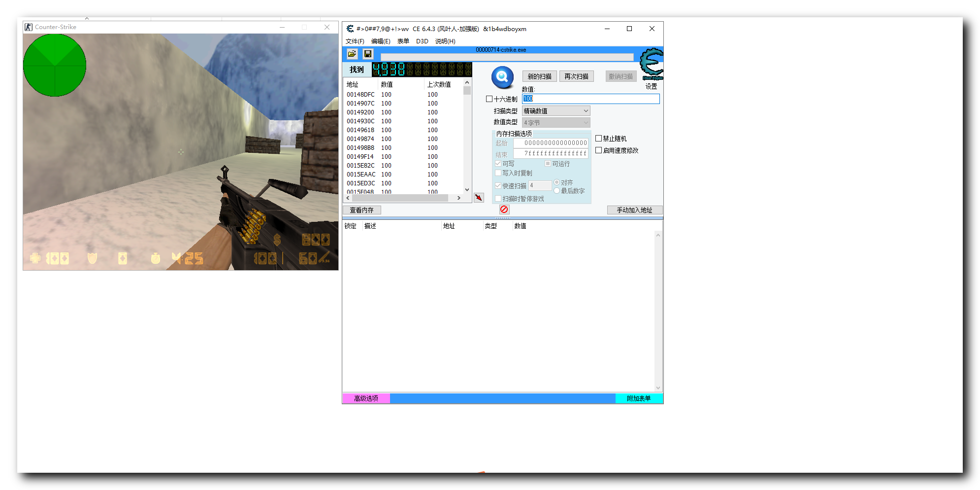Viewport: 980px width, 490px height.
Task: Click the results list scroll down arrow
Action: [467, 189]
